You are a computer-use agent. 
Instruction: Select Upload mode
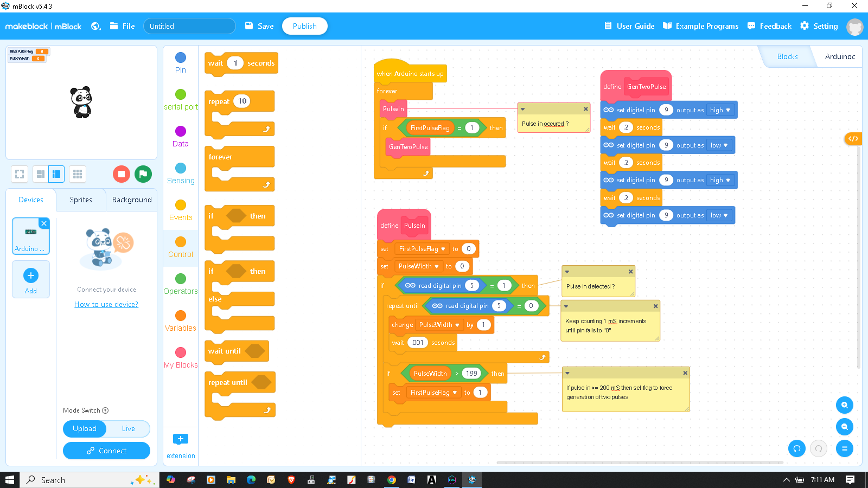coord(85,428)
